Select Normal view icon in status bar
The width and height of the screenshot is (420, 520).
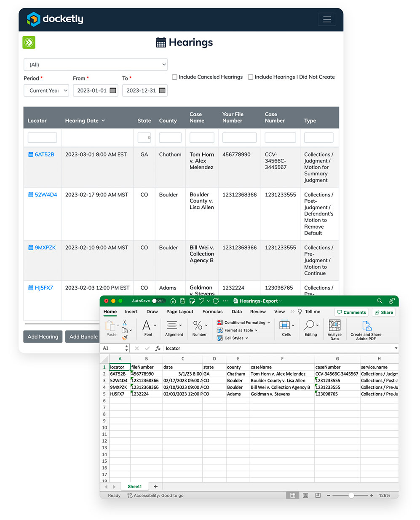(x=293, y=496)
